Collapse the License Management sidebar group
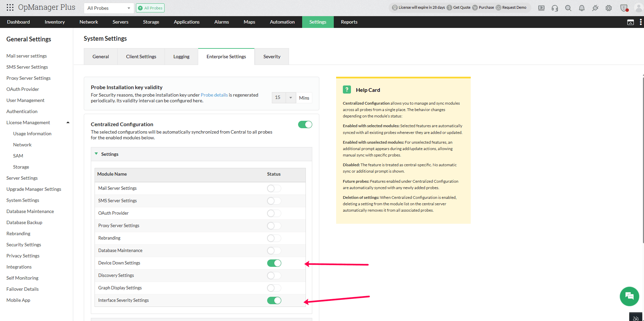This screenshot has height=321, width=644. [x=68, y=122]
